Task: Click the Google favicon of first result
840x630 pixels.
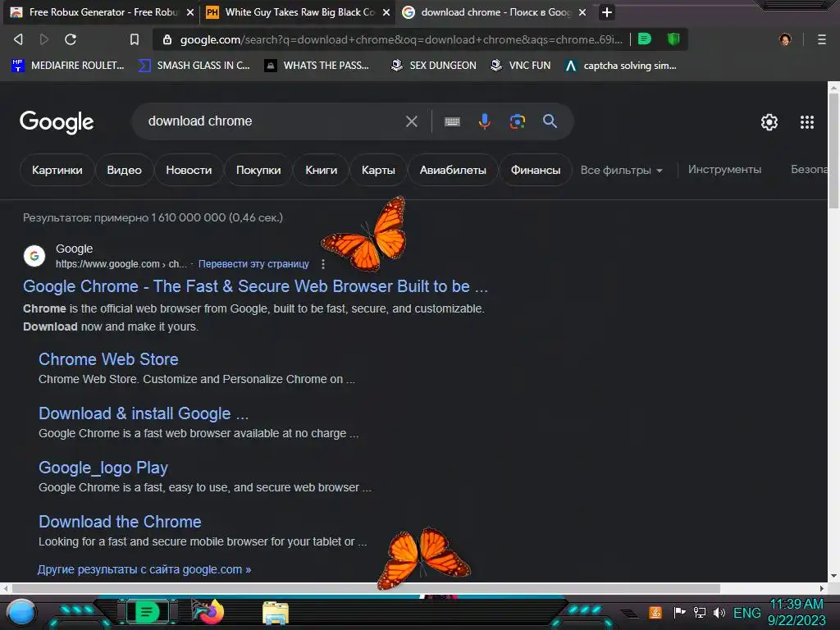Action: coord(34,256)
